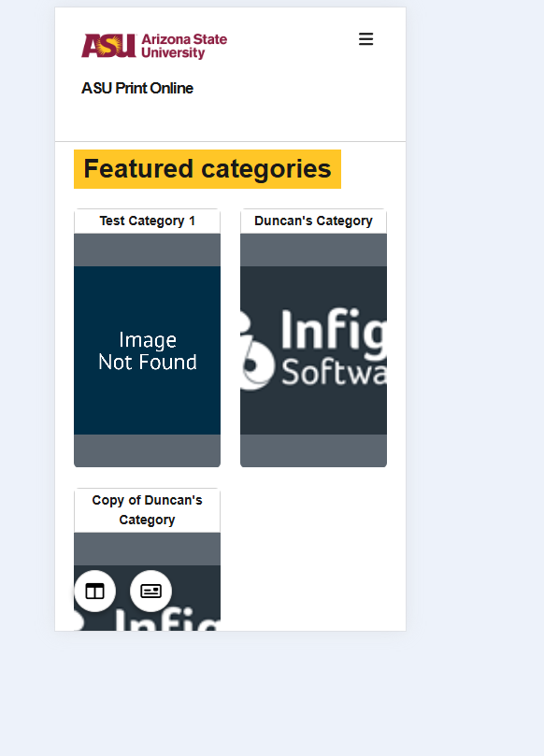Click Duncan's Category card thumbnail
544x756 pixels.
(313, 350)
